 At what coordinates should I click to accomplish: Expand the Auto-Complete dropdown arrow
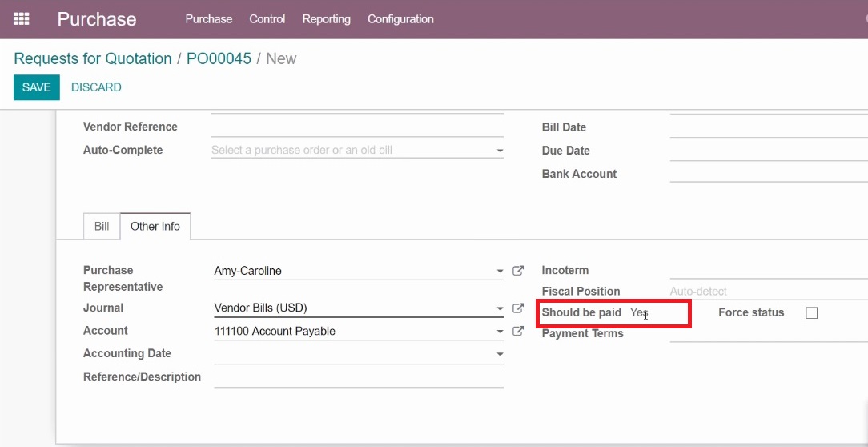click(500, 151)
